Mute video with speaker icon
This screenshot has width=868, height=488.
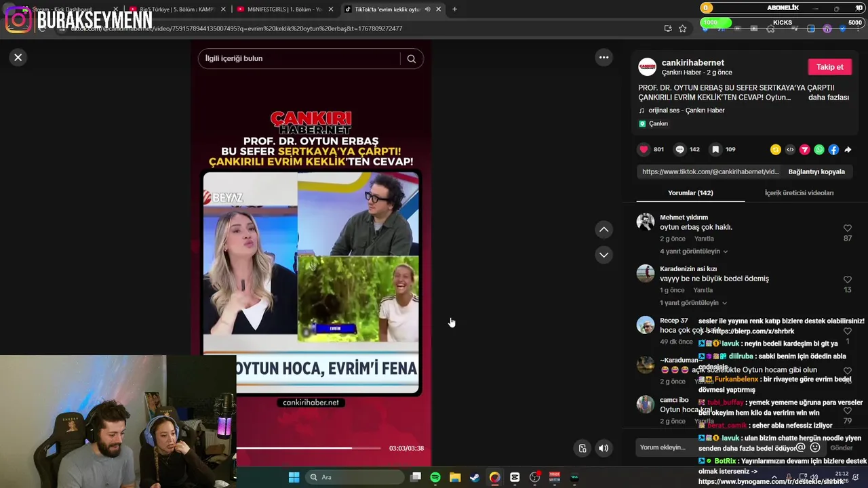(603, 448)
